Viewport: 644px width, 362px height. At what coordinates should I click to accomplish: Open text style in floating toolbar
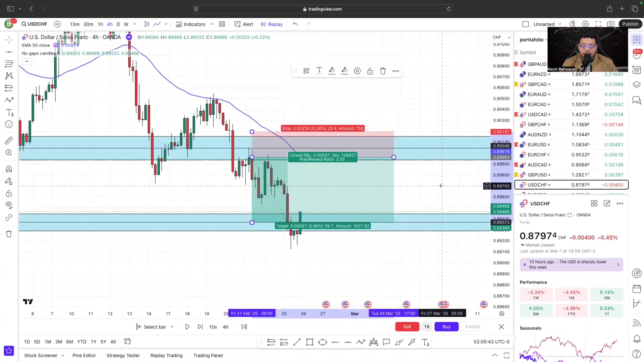[319, 70]
